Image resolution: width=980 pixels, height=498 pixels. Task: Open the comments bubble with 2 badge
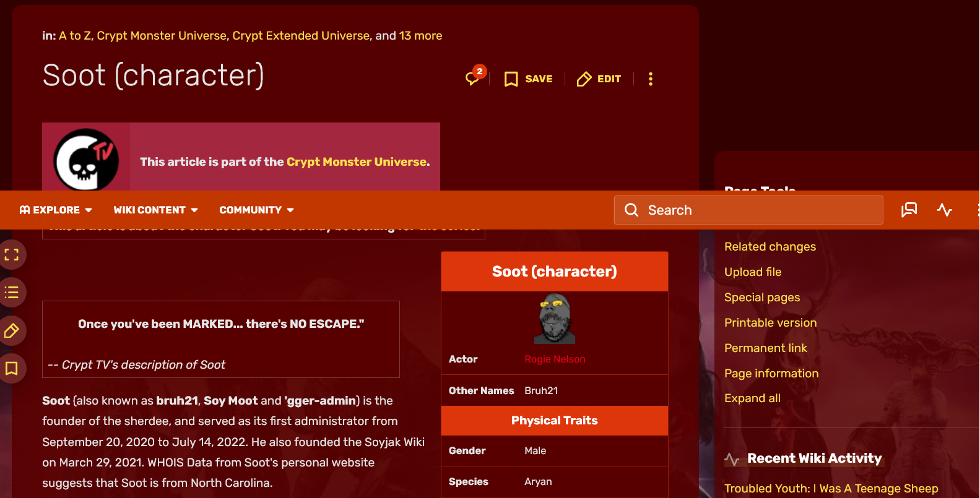(x=474, y=77)
